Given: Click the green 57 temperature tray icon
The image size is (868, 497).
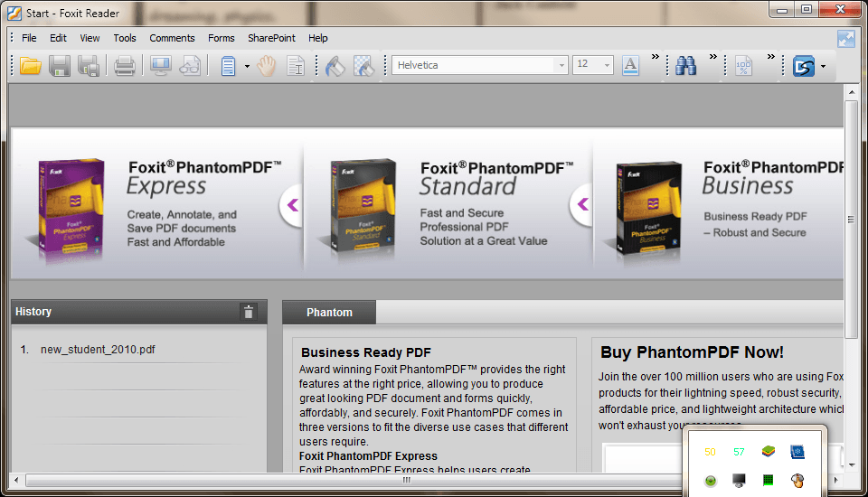Looking at the screenshot, I should tap(739, 452).
